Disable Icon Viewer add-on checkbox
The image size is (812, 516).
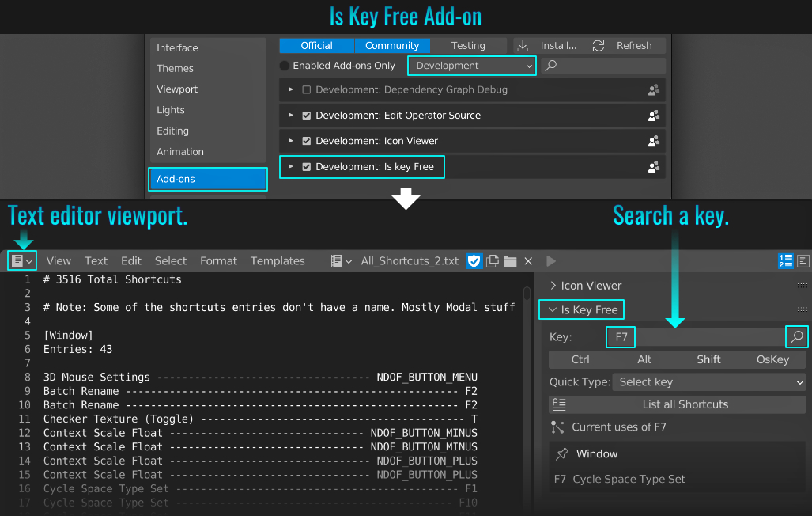point(307,141)
